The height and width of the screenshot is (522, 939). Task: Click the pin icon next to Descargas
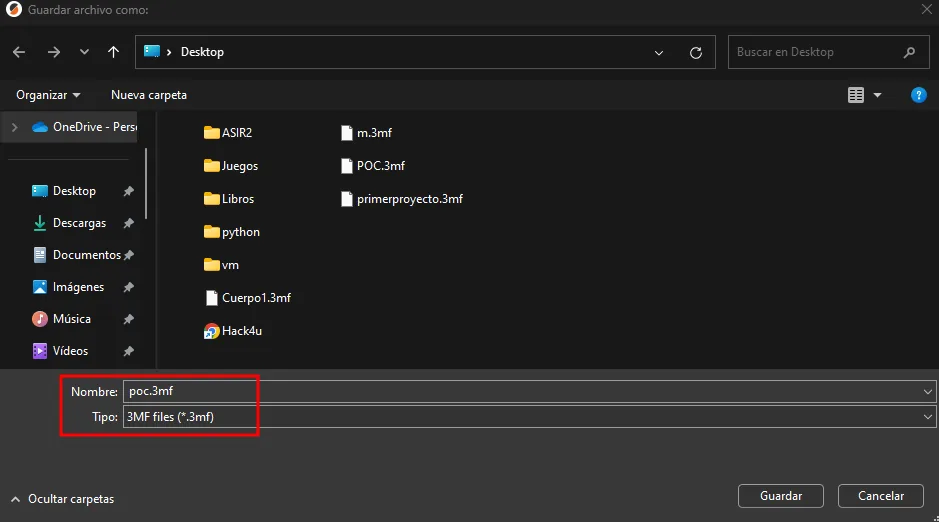[128, 223]
